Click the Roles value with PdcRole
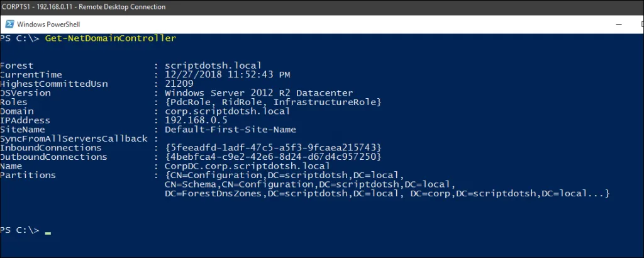This screenshot has width=644, height=258. (x=273, y=102)
